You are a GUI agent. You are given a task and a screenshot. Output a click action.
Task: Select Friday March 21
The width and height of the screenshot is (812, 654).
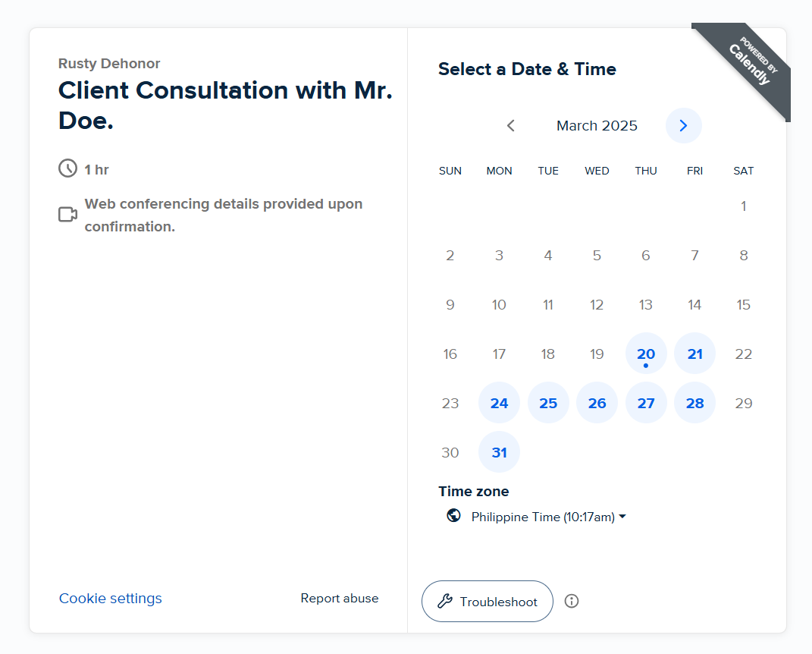(695, 354)
